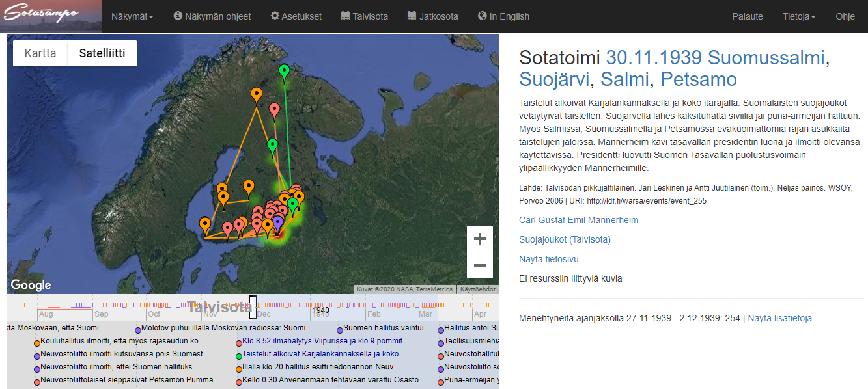Viewport: 868px width, 389px height.
Task: Select the Talvisota menu item
Action: [364, 16]
